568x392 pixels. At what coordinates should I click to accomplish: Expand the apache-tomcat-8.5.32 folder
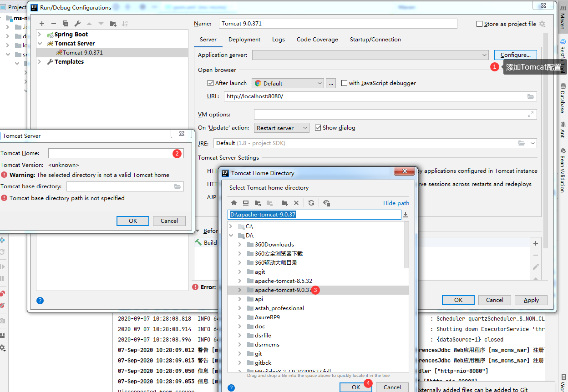coord(239,281)
